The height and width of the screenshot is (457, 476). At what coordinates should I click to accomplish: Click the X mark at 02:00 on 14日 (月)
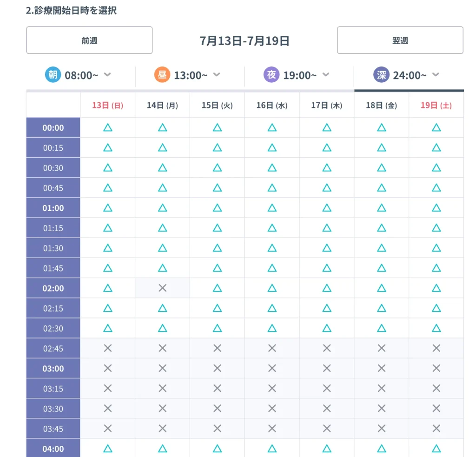(x=162, y=288)
